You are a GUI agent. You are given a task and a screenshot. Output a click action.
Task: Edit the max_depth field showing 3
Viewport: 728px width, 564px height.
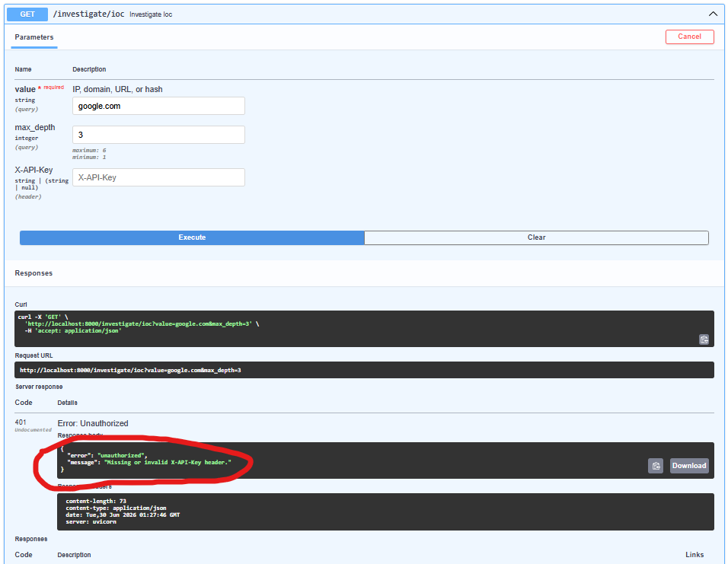(158, 135)
